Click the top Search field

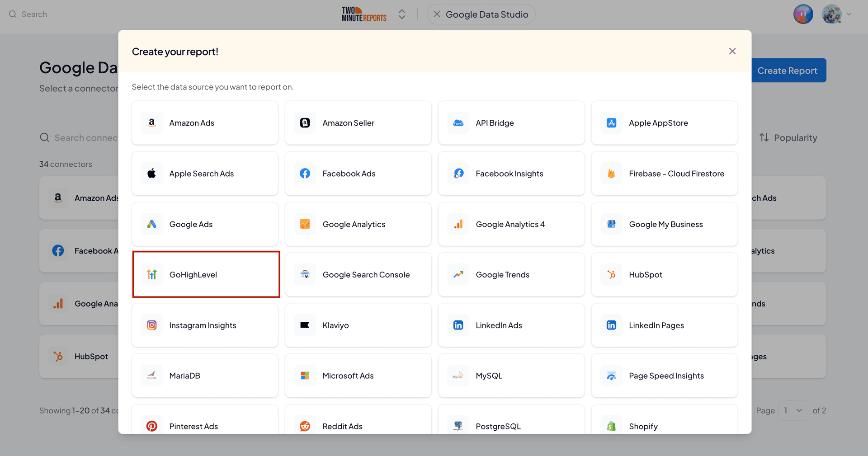[x=28, y=14]
